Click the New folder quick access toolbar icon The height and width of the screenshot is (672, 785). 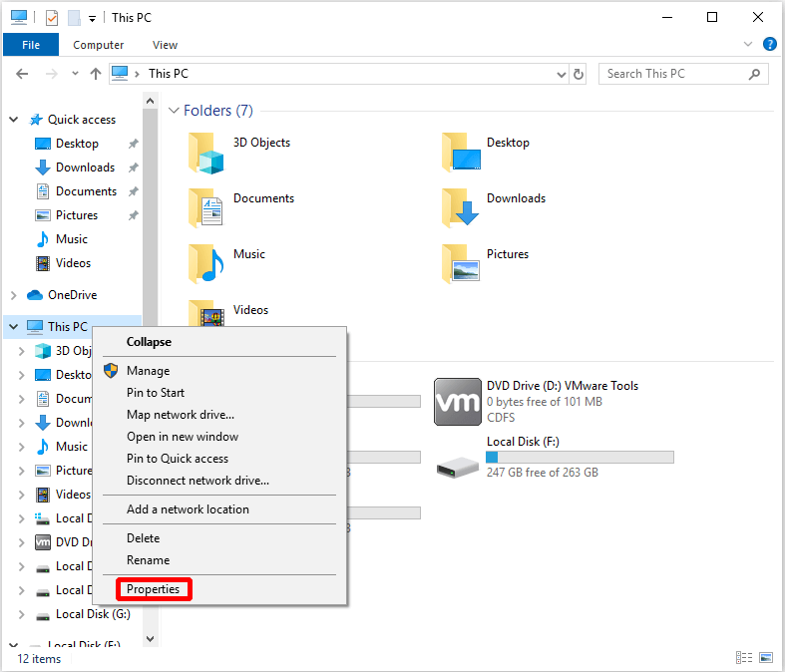pos(74,18)
